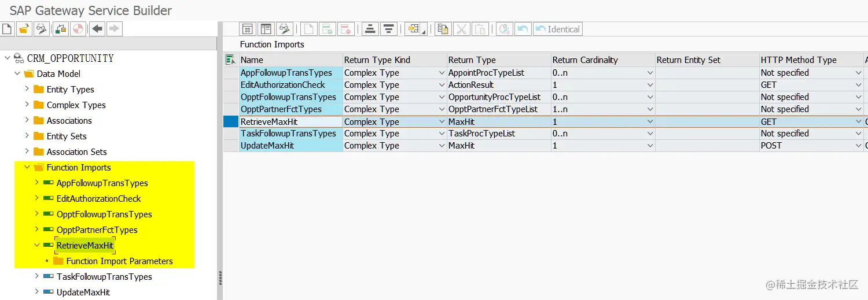Click the Name column header

click(x=291, y=60)
